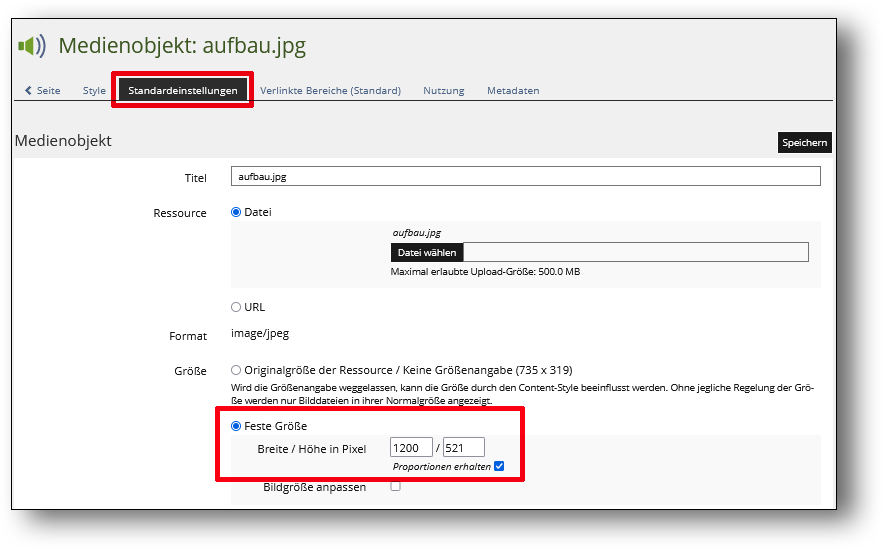Click the Datei wählen button
882x548 pixels.
coord(427,253)
